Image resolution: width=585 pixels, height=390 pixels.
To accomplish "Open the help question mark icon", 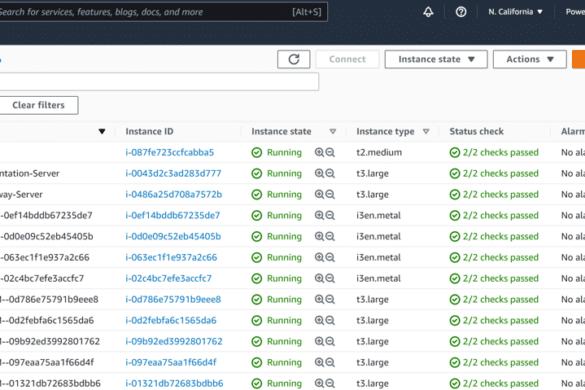I will 461,12.
